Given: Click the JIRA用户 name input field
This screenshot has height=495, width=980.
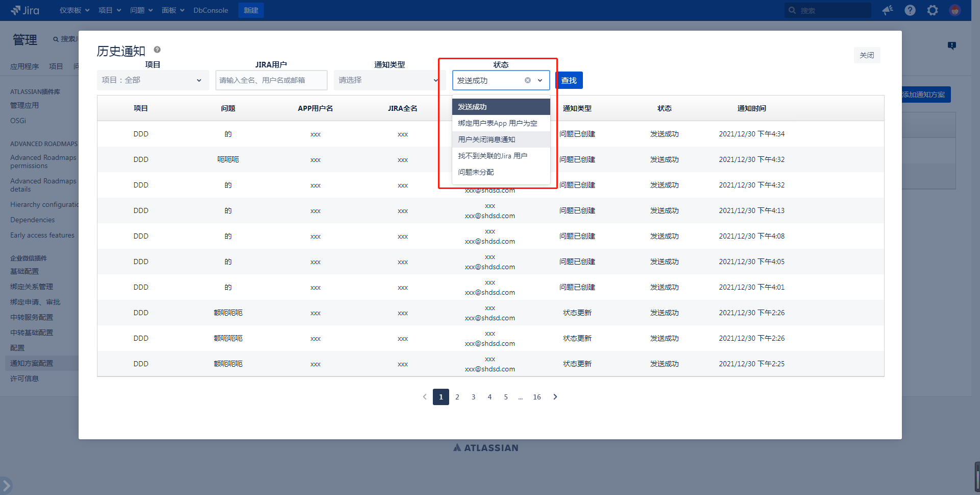Looking at the screenshot, I should point(271,80).
